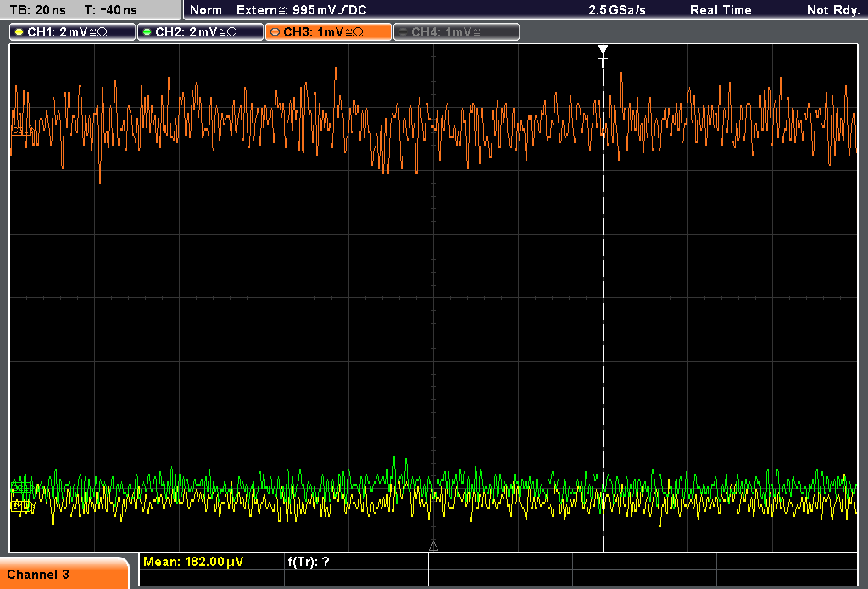Image resolution: width=868 pixels, height=589 pixels.
Task: Click the CH3 tab indicator circle
Action: tap(275, 32)
